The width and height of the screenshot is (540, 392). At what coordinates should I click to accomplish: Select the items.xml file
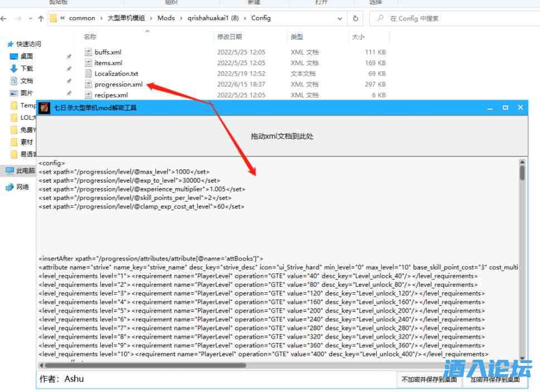click(x=108, y=62)
